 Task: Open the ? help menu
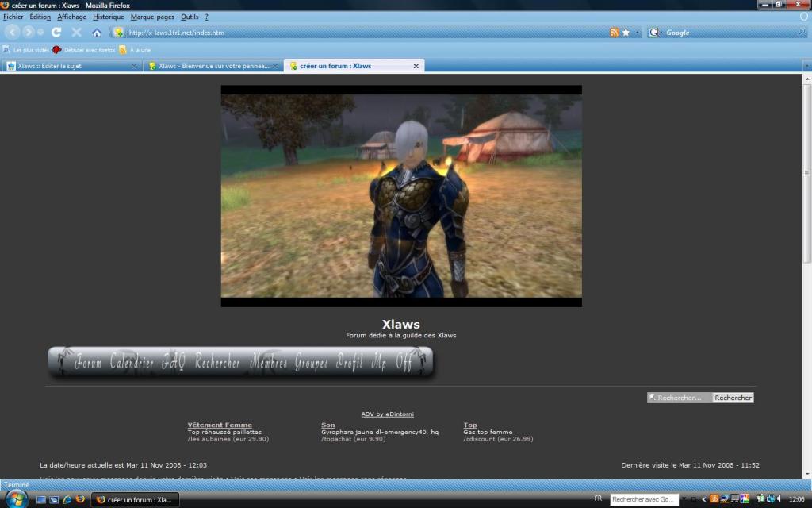[x=207, y=17]
